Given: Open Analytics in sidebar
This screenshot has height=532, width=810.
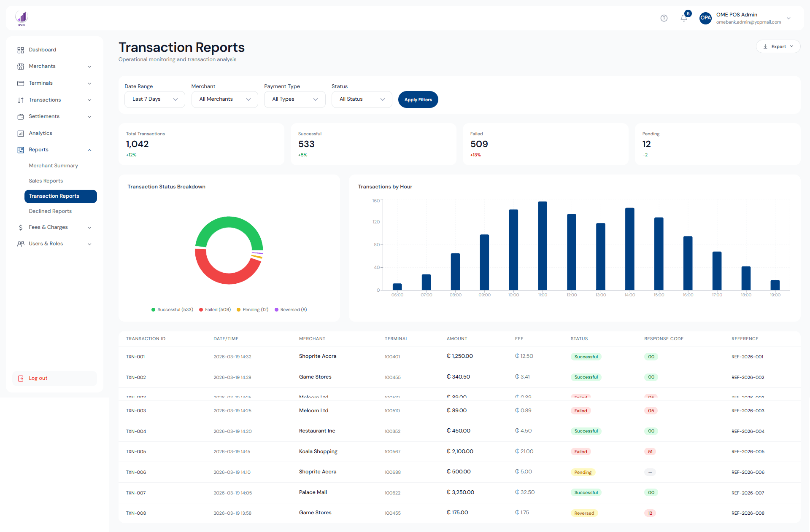Looking at the screenshot, I should point(40,133).
